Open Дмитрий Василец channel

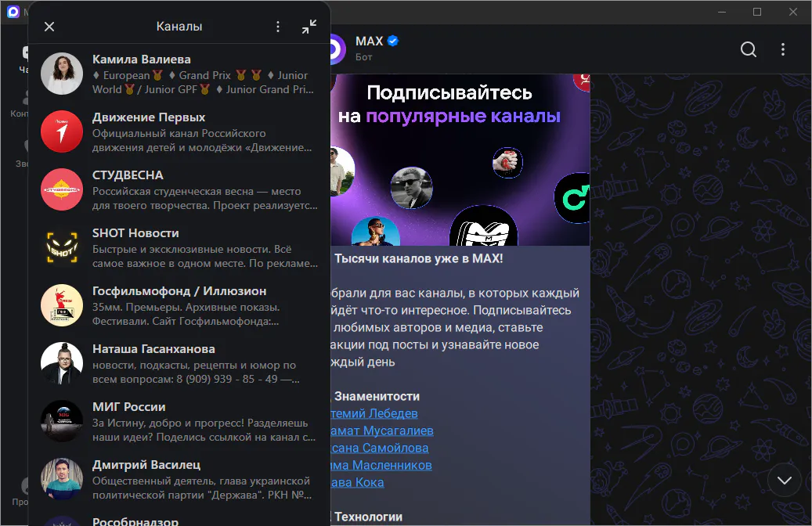(179, 479)
